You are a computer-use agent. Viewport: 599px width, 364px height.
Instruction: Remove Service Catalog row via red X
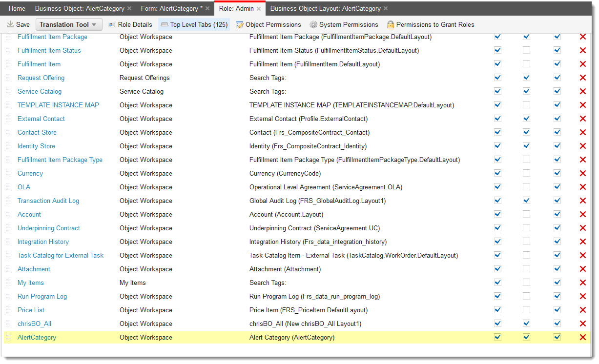(582, 91)
